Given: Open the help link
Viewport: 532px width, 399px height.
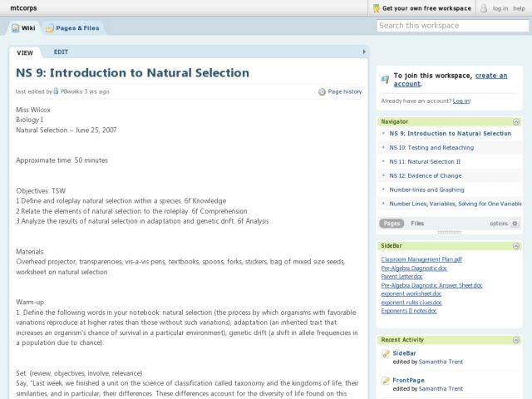Looking at the screenshot, I should point(519,8).
